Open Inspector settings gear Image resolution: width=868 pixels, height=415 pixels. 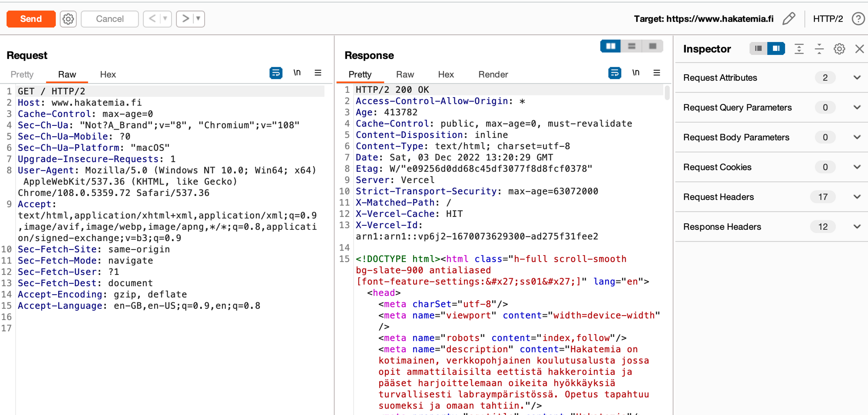[x=839, y=49]
